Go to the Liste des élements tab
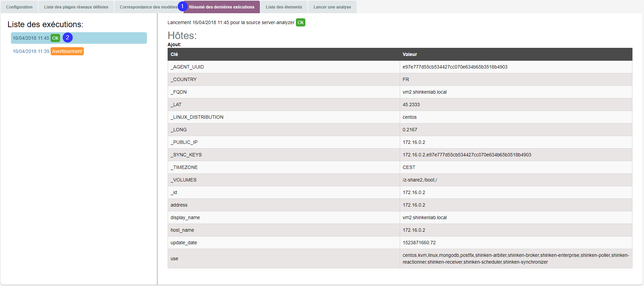Screen dimensions: 644x286 284,7
